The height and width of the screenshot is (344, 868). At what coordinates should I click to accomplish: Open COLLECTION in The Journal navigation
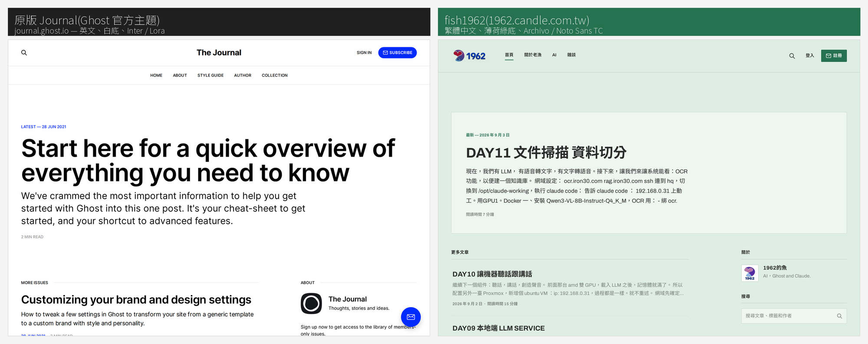pyautogui.click(x=275, y=75)
